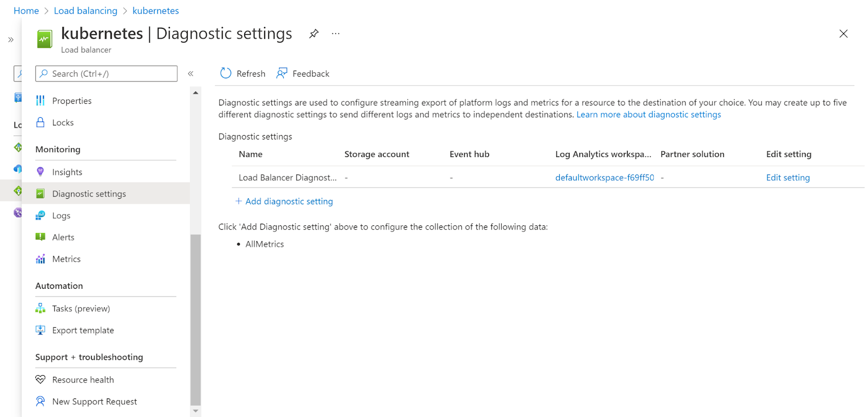Open Tasks (preview) menu item
The width and height of the screenshot is (868, 417).
(x=81, y=308)
